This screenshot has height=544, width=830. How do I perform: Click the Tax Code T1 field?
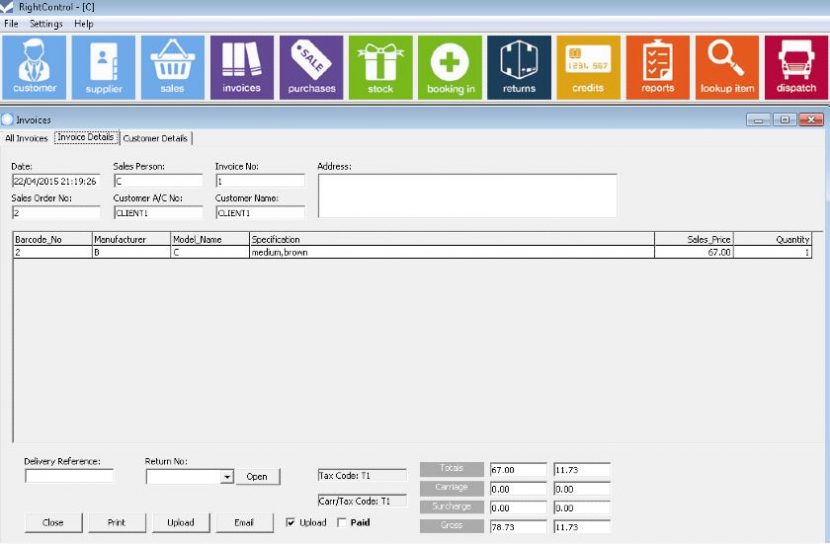point(362,475)
